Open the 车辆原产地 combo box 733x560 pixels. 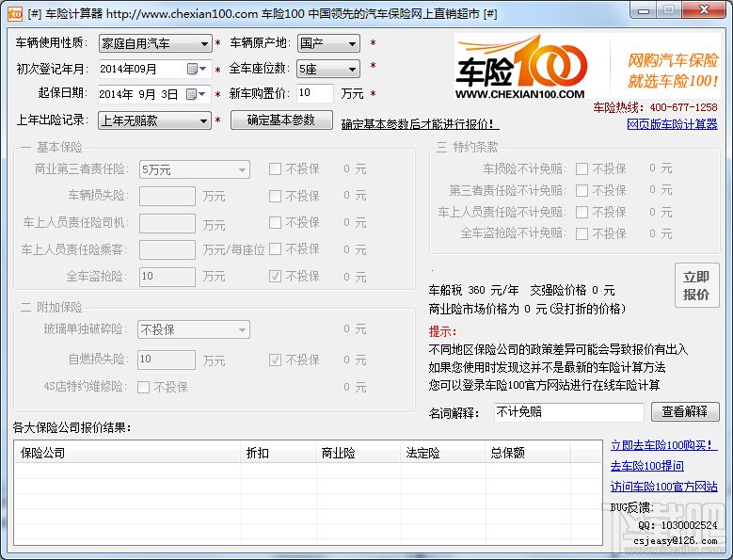(328, 43)
